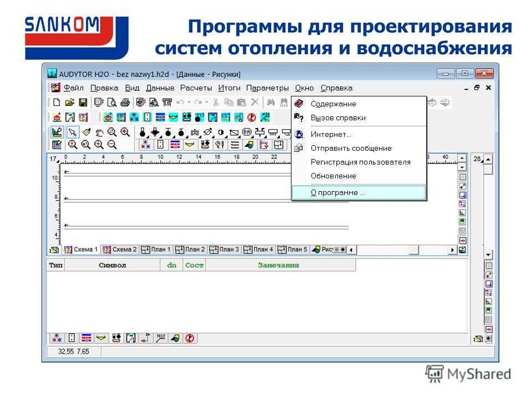Open the Расчеты menu

[x=196, y=88]
